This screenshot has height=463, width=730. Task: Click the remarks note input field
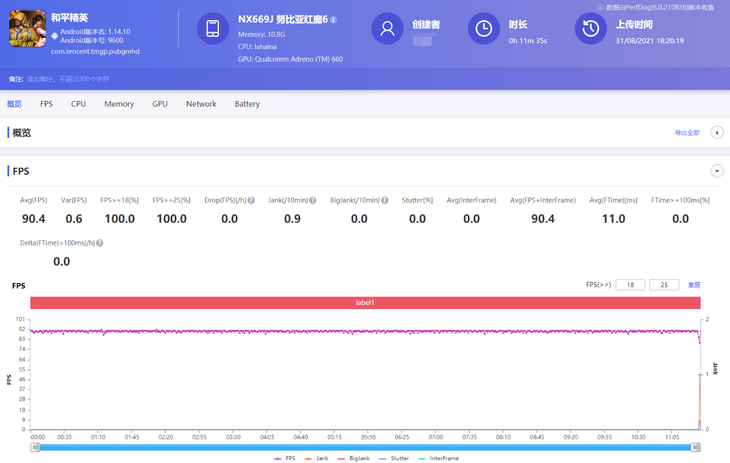click(68, 79)
